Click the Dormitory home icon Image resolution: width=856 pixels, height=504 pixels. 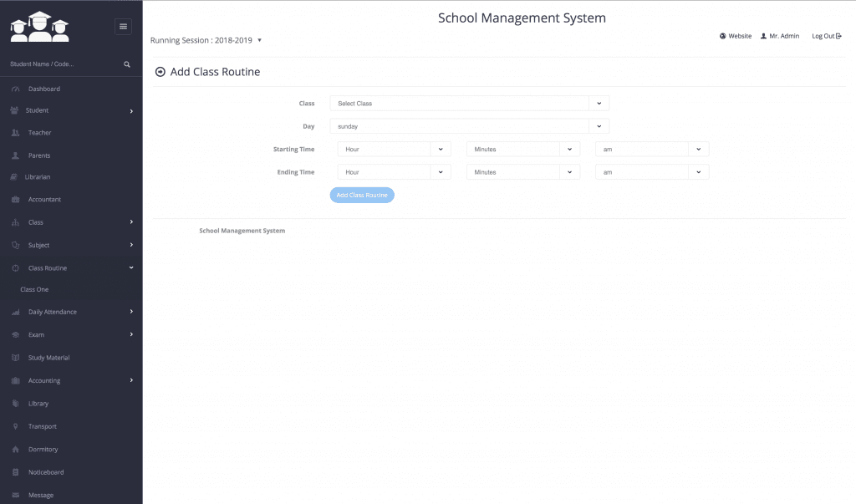pyautogui.click(x=15, y=450)
